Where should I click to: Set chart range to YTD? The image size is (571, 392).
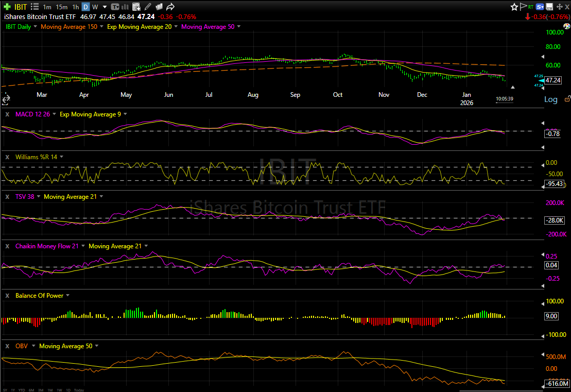pyautogui.click(x=21, y=390)
